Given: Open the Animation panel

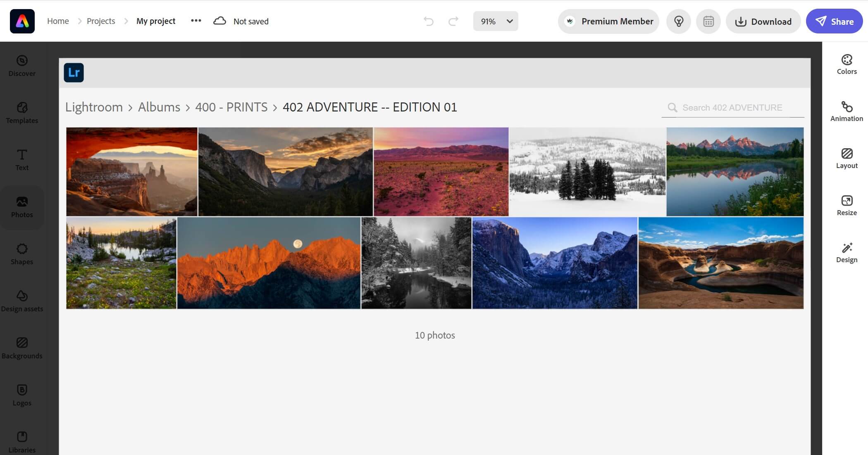Looking at the screenshot, I should pos(847,111).
